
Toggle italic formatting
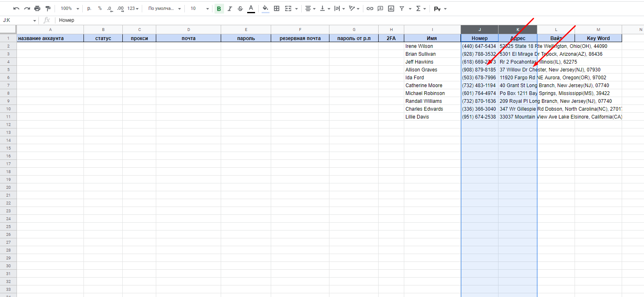[x=229, y=8]
